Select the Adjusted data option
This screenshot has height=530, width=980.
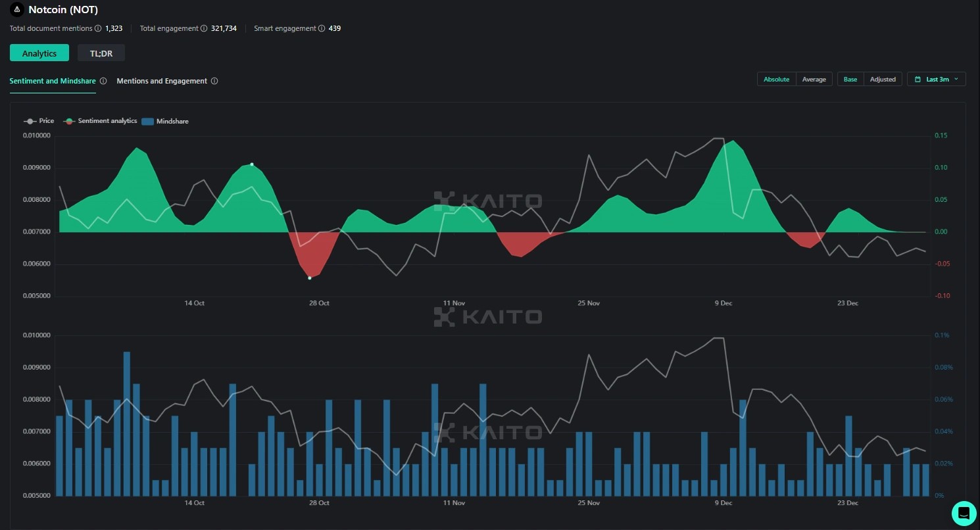pos(883,79)
